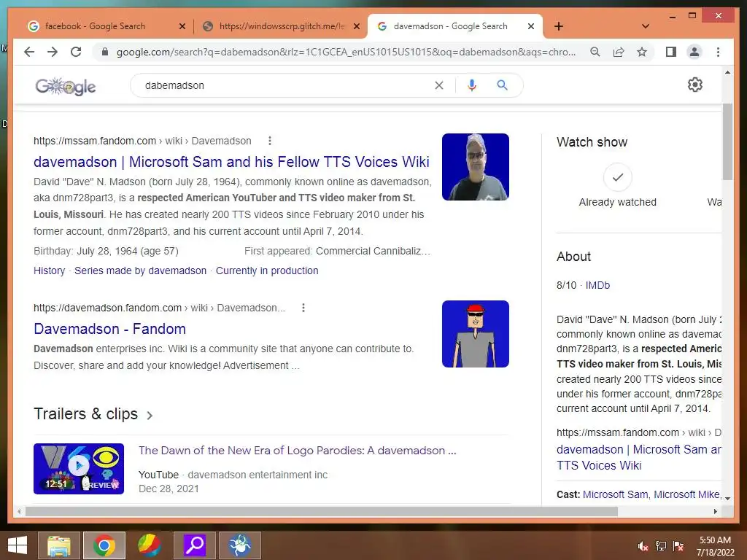Open the IMDb rating link
This screenshot has height=560, width=747.
pyautogui.click(x=597, y=285)
